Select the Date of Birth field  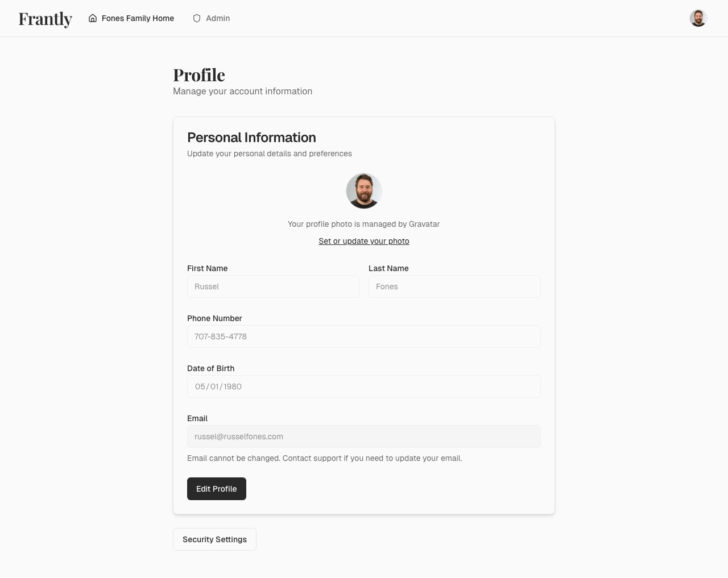point(363,386)
